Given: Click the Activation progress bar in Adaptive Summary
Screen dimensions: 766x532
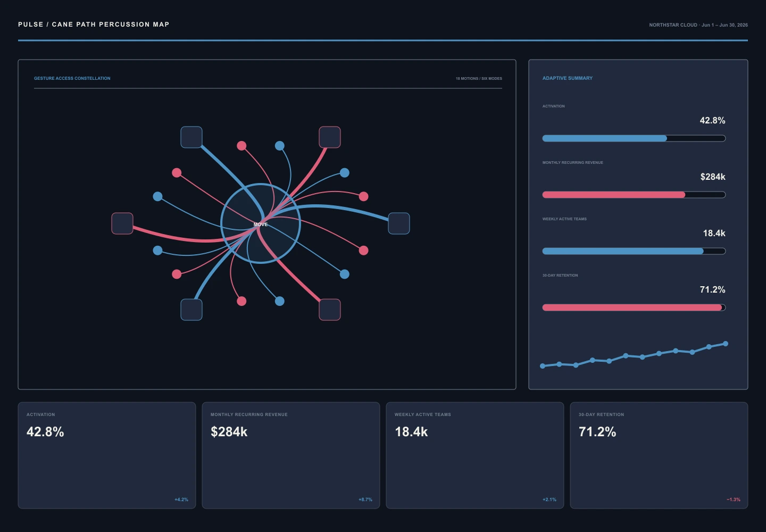Looking at the screenshot, I should [634, 138].
